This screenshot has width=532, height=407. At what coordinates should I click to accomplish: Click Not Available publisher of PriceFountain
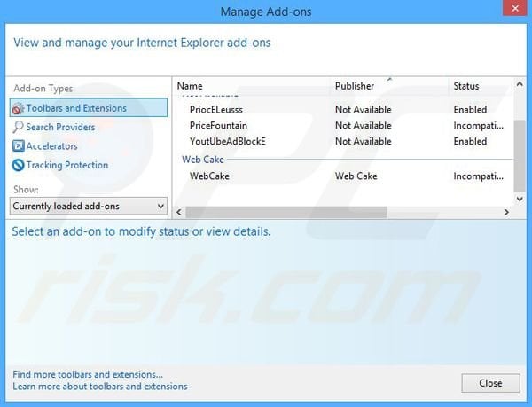pyautogui.click(x=364, y=126)
